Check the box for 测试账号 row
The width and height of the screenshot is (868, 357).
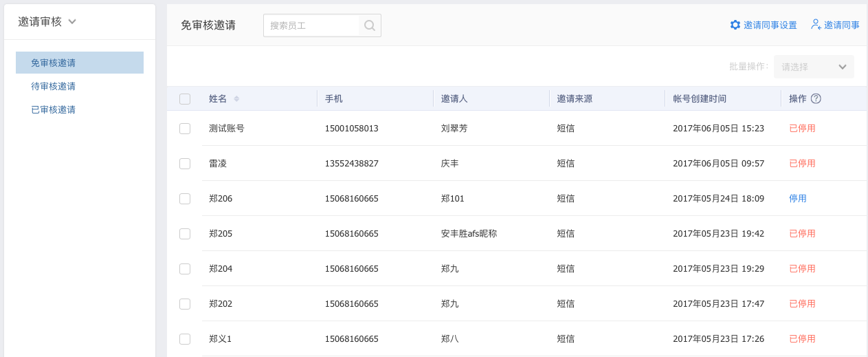coord(185,129)
